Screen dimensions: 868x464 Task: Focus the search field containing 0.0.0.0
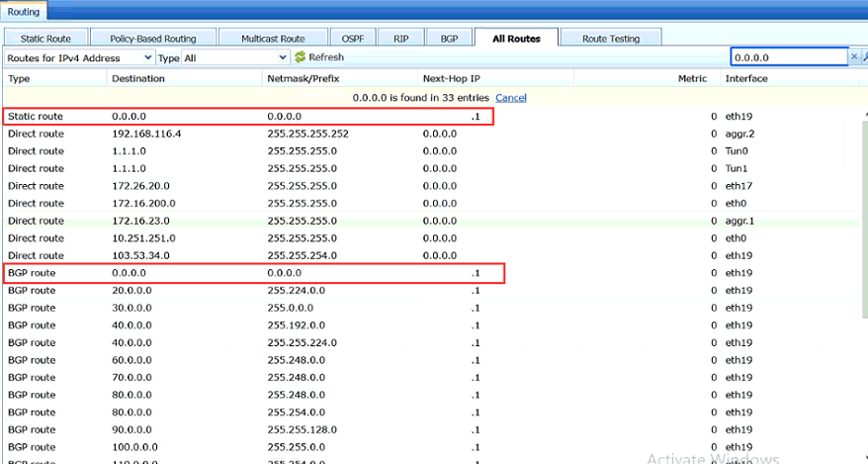(x=789, y=57)
